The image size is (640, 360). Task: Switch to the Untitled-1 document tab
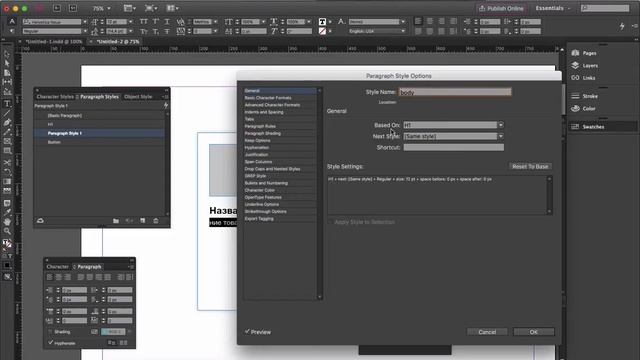point(54,42)
